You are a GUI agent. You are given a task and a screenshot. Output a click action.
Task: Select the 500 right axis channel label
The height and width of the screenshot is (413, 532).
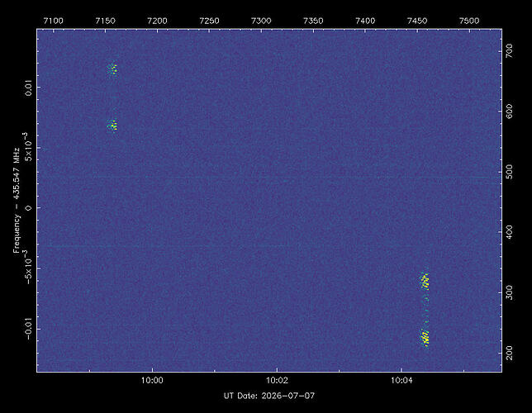[x=509, y=172]
